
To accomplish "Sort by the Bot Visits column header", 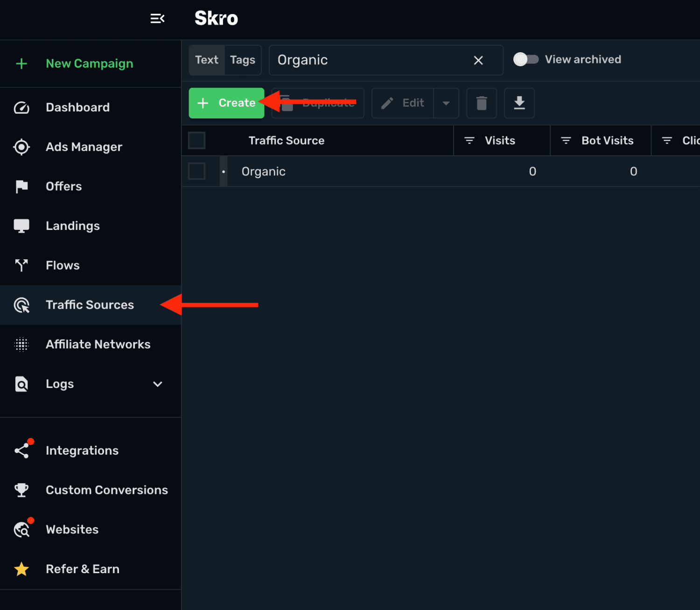I will (x=607, y=140).
